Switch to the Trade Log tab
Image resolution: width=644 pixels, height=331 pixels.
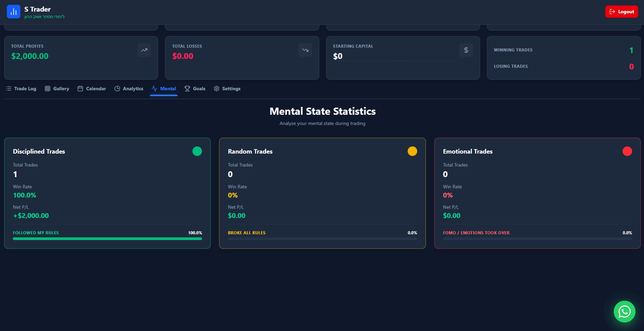(x=21, y=89)
